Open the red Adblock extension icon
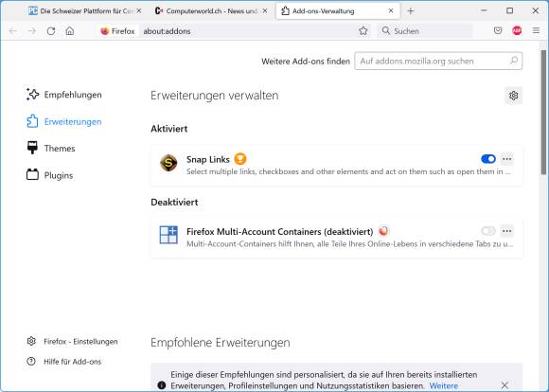The image size is (549, 392). coord(517,31)
